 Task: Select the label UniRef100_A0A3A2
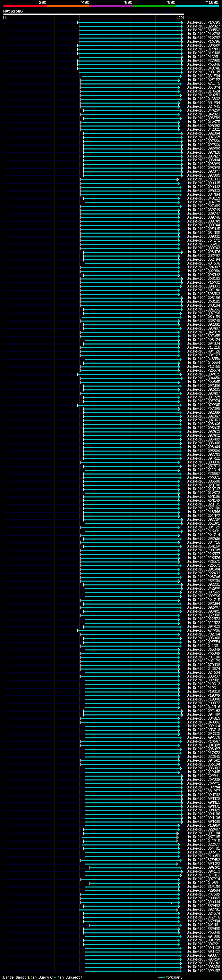pyautogui.click(x=203, y=125)
